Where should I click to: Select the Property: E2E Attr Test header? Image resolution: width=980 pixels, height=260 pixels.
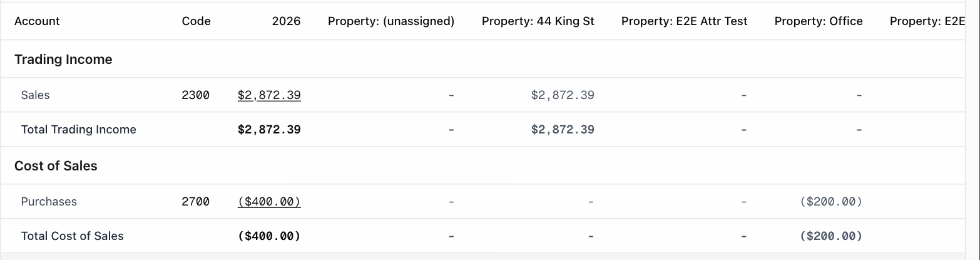(685, 21)
